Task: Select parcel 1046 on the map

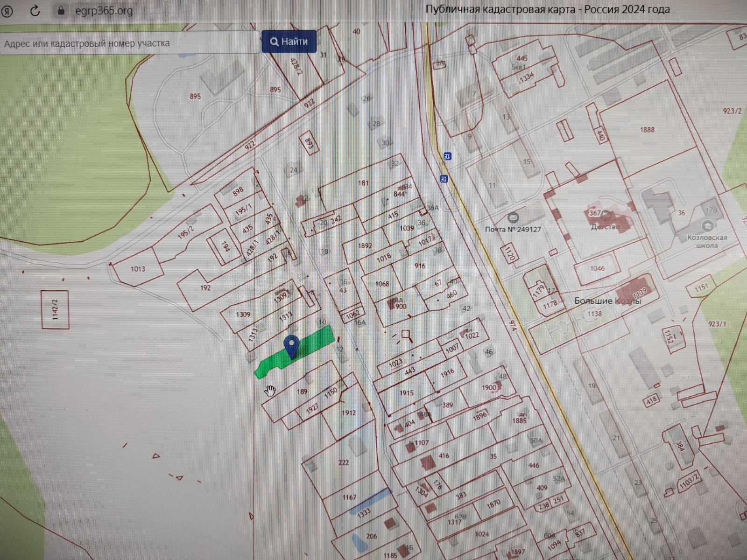Action: point(597,269)
